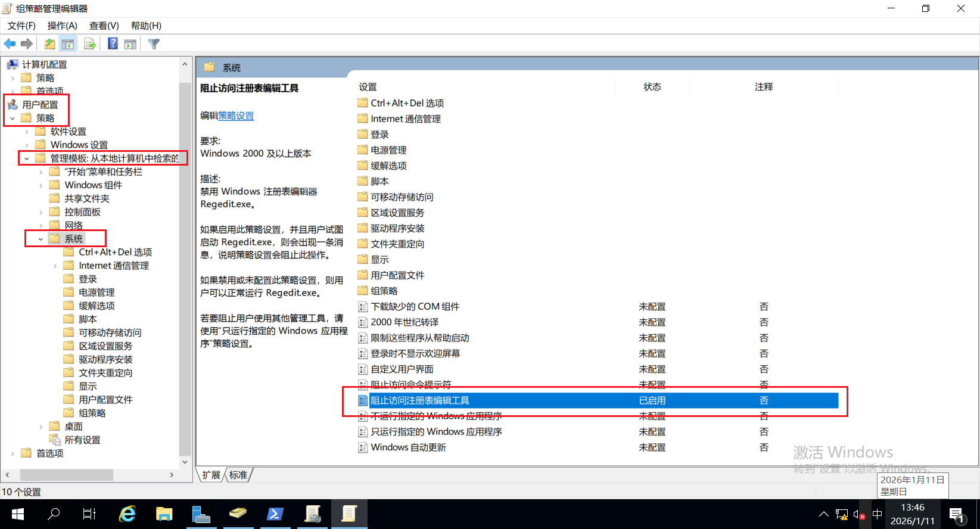
Task: Click the Export list toolbar icon
Action: coord(90,43)
